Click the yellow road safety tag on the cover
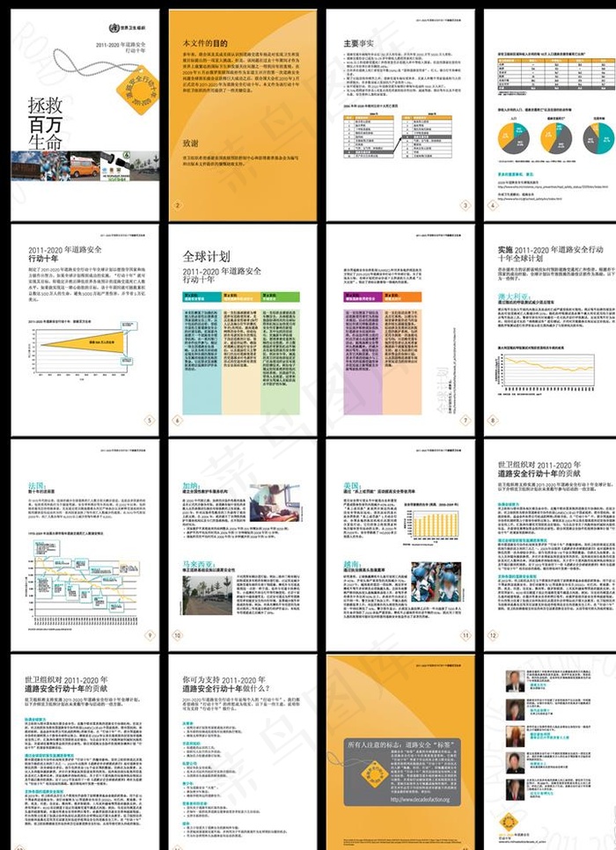 (139, 90)
